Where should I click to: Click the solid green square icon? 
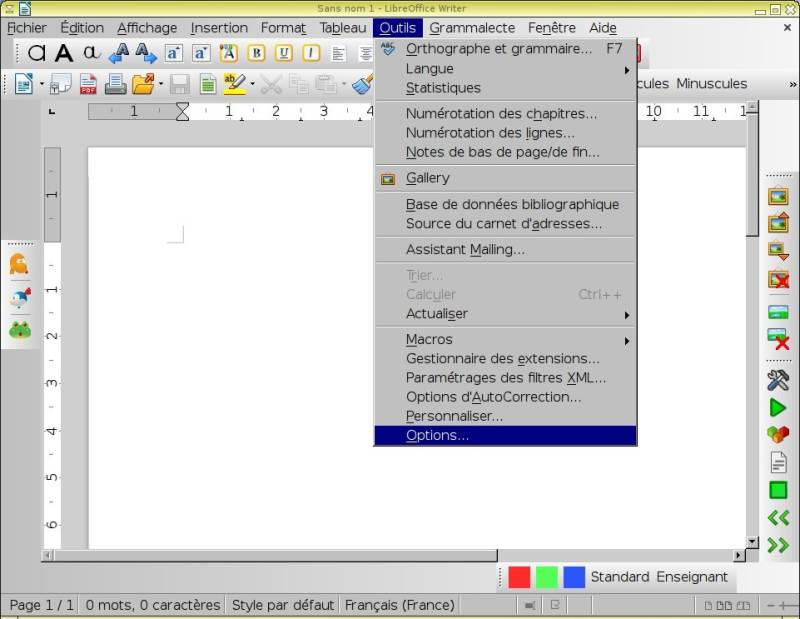(x=778, y=490)
